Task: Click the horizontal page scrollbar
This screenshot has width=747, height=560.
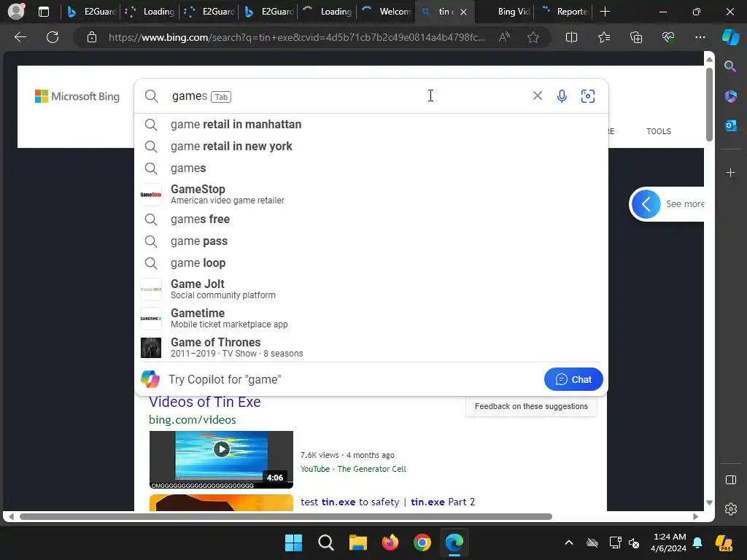Action: (x=286, y=517)
